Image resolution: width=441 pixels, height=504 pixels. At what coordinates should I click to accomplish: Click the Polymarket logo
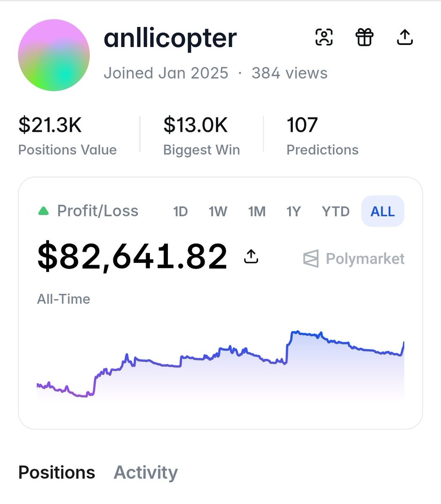[x=354, y=259]
